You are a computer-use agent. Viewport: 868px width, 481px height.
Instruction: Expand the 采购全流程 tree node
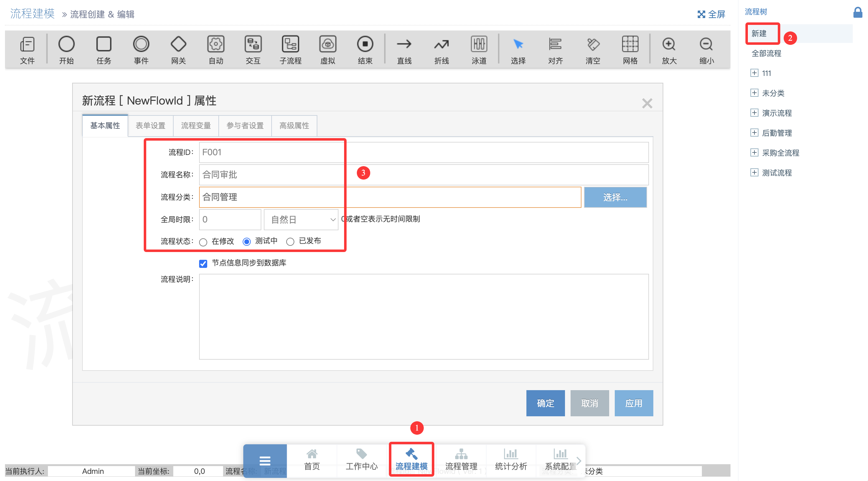tap(754, 152)
